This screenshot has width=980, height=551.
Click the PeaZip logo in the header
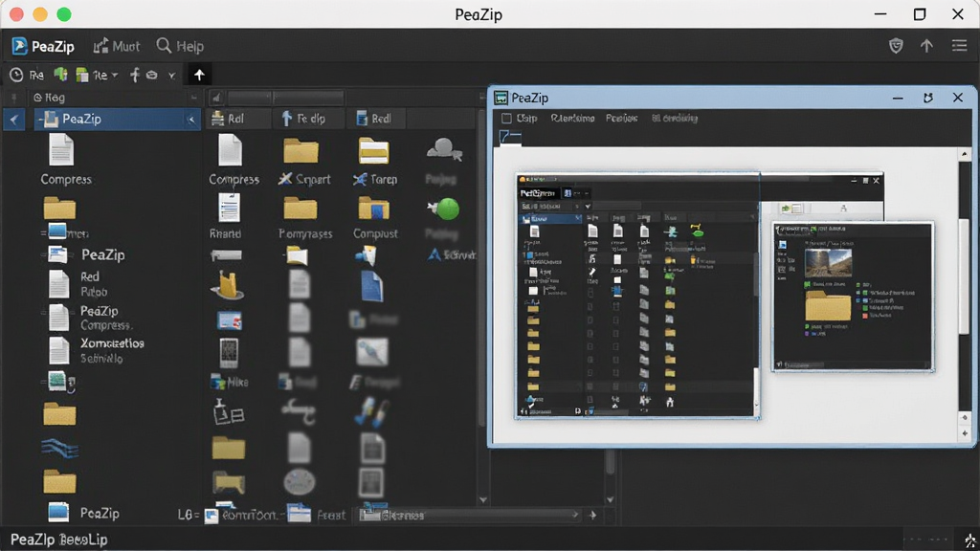coord(42,46)
